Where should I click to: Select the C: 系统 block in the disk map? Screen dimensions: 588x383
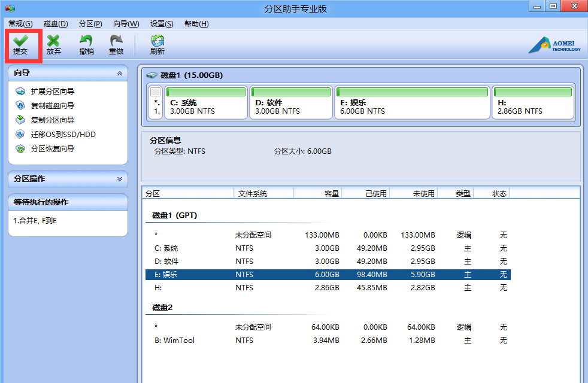tap(206, 102)
